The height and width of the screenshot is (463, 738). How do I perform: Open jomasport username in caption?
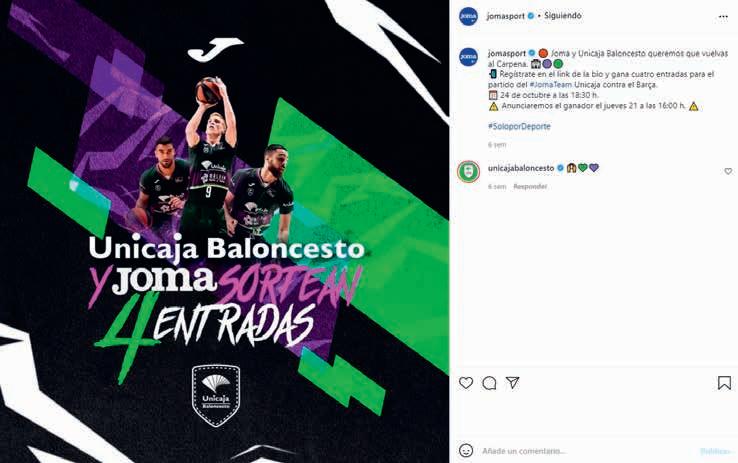point(507,53)
